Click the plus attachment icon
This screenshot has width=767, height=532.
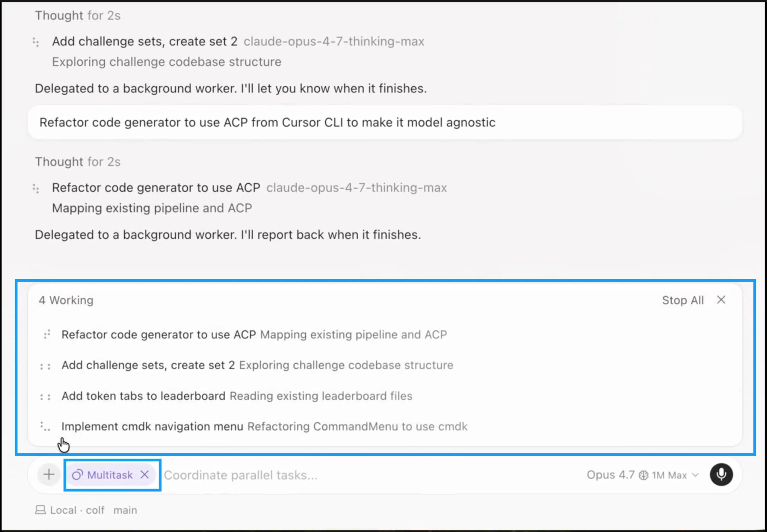(x=49, y=475)
